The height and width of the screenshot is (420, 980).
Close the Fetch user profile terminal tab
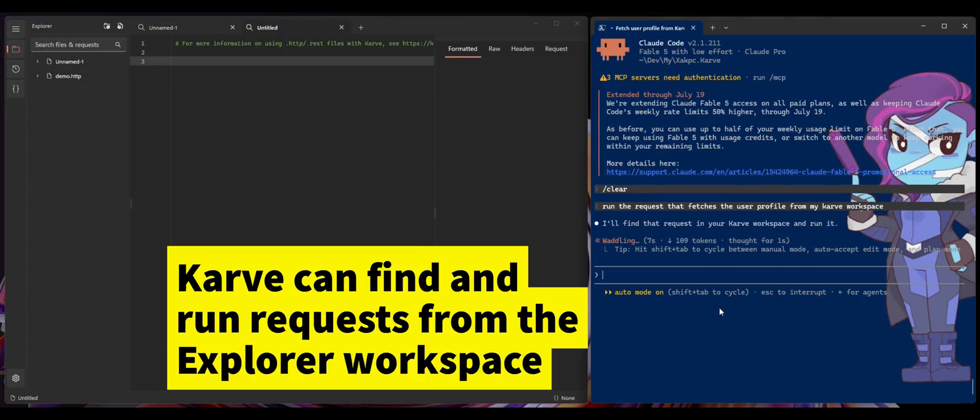point(693,28)
